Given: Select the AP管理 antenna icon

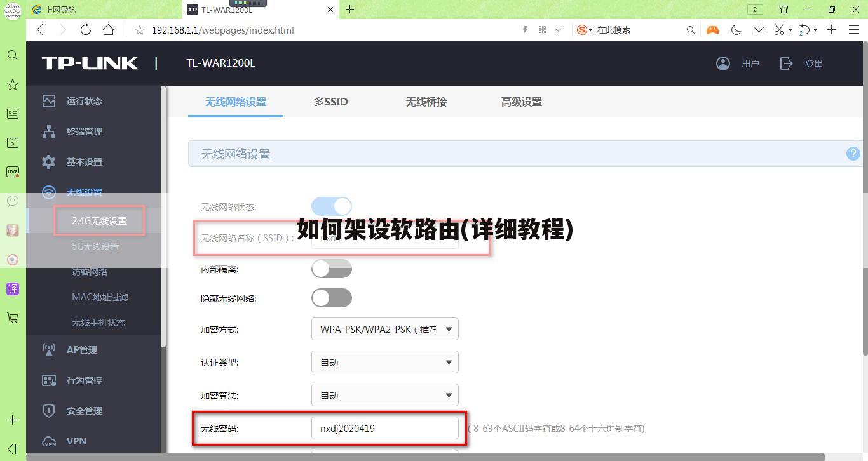Looking at the screenshot, I should point(49,349).
